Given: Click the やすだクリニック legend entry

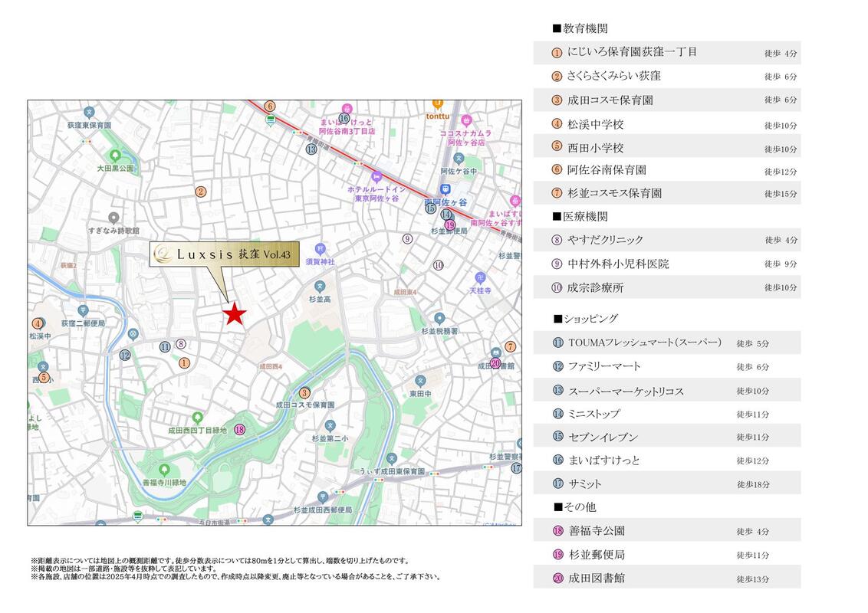Looking at the screenshot, I should [x=605, y=240].
